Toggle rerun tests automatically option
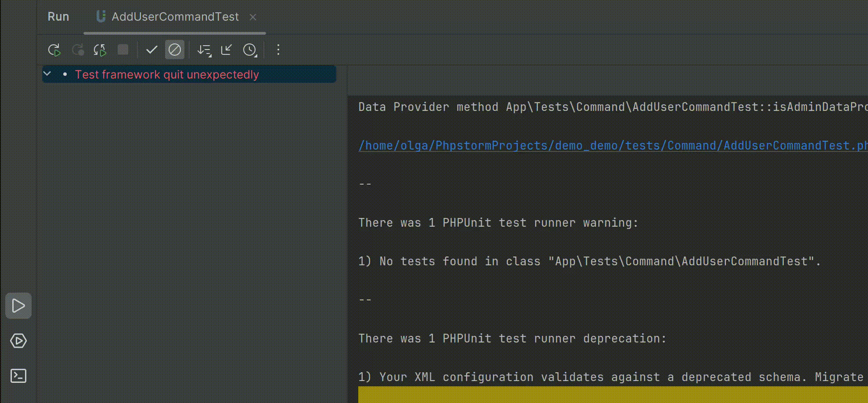868x403 pixels. pos(99,50)
